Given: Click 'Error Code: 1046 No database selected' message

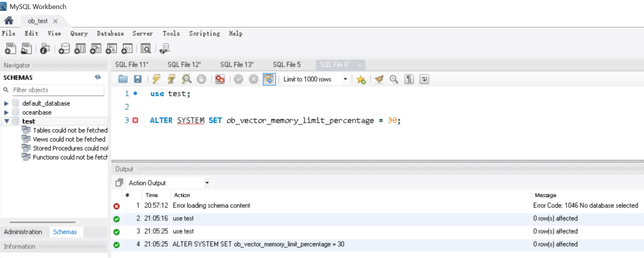Looking at the screenshot, I should point(586,205).
